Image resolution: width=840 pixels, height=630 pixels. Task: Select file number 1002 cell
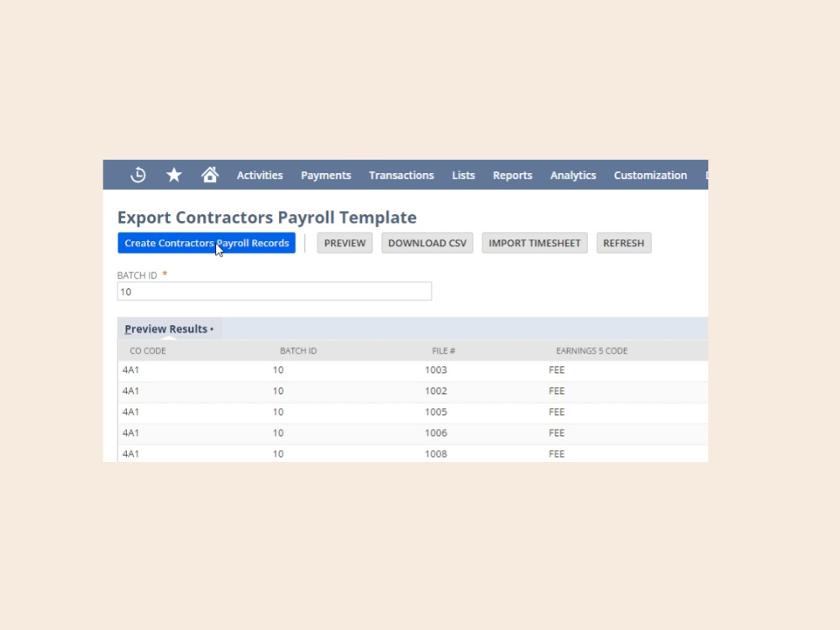pyautogui.click(x=436, y=391)
